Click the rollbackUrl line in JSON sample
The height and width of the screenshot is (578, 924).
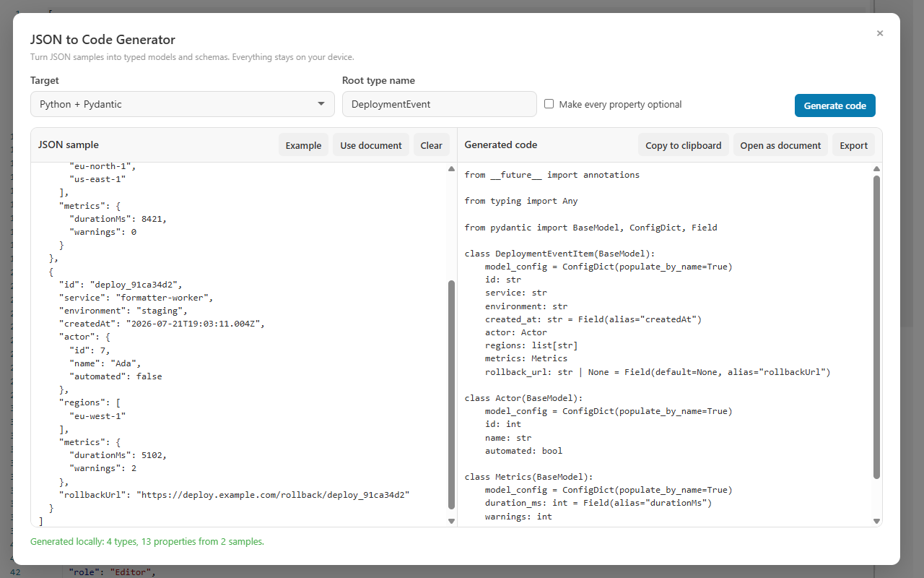pyautogui.click(x=234, y=495)
